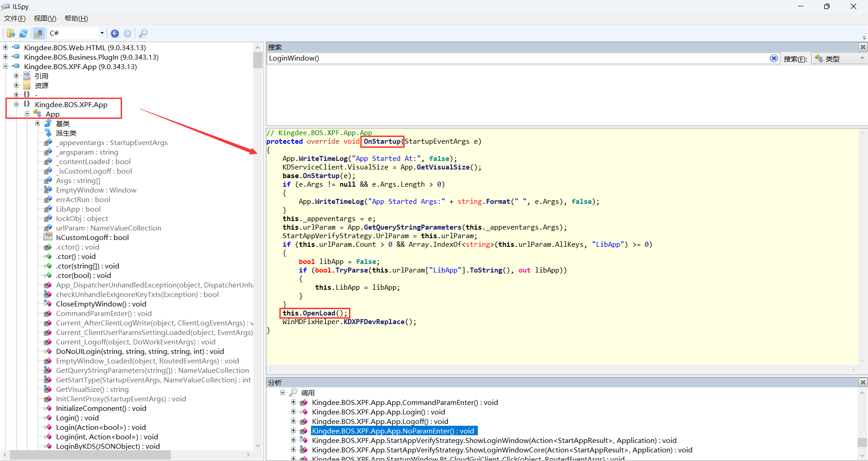
Task: Click the IsCustomLogoff property icon
Action: tap(48, 237)
